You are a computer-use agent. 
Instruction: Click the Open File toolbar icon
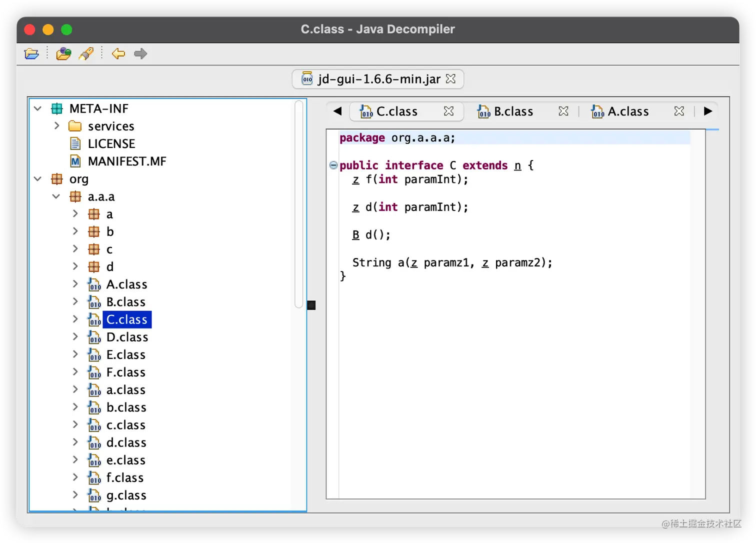point(31,53)
